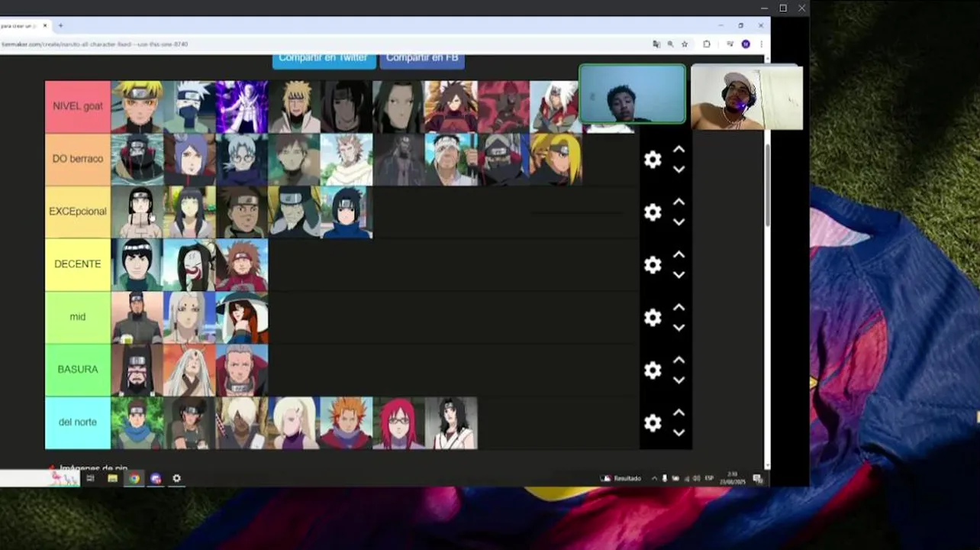
Task: Select Choji image in DECENTE row
Action: tap(242, 265)
